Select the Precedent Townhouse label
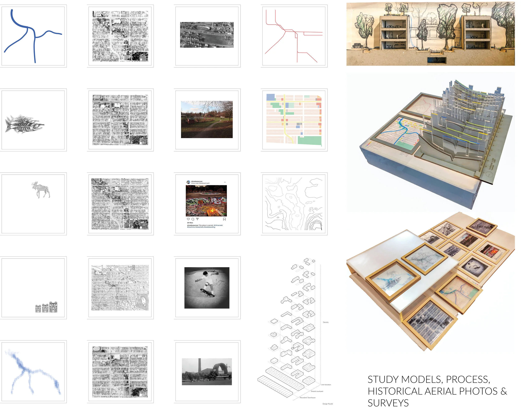522x420 pixels. (308, 397)
